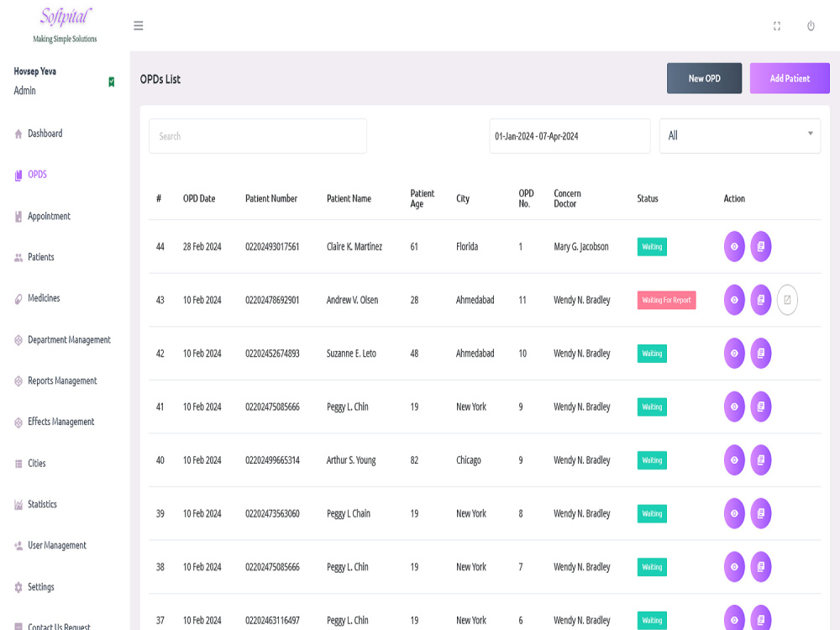The image size is (840, 630).
Task: Open the status filter dropdown showing All
Action: pyautogui.click(x=740, y=136)
